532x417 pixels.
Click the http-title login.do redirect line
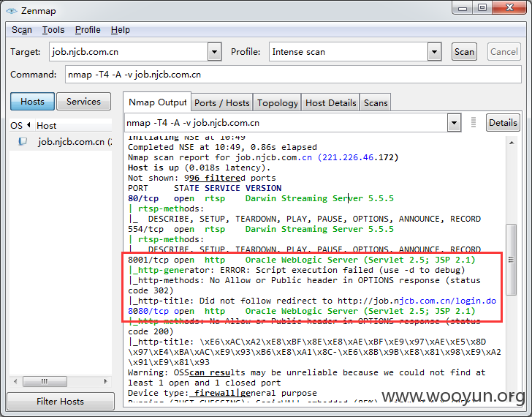[x=312, y=301]
